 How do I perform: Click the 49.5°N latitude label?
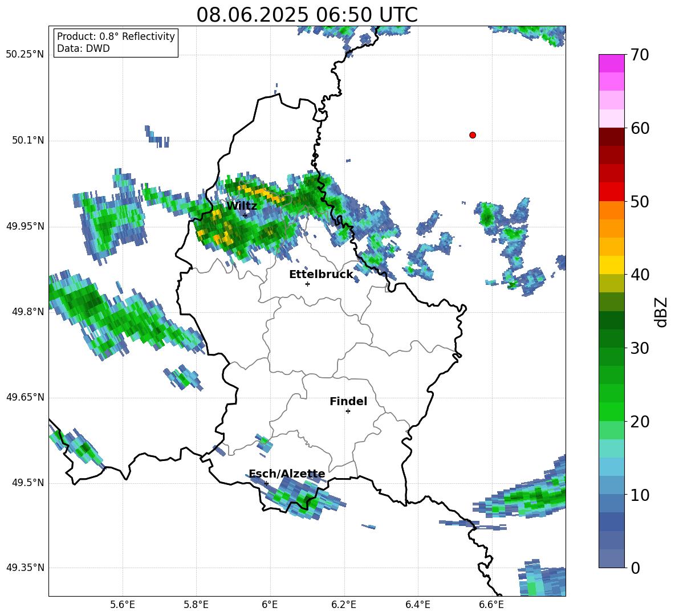pos(28,483)
